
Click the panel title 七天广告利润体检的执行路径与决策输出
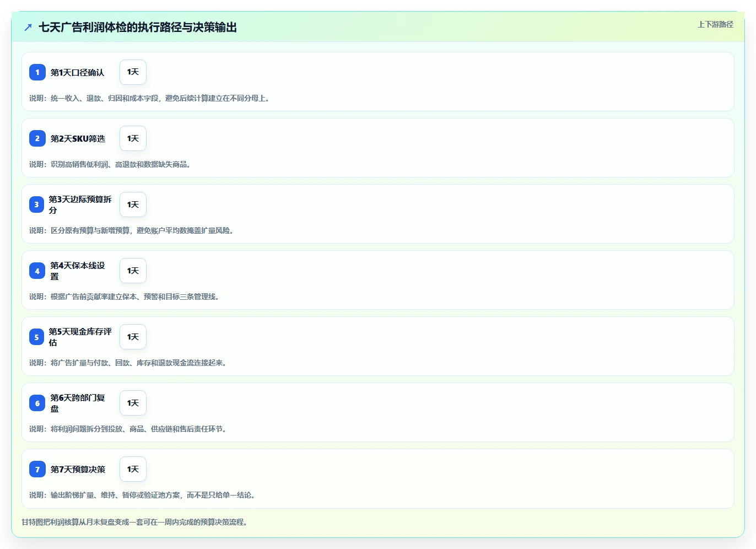click(138, 27)
